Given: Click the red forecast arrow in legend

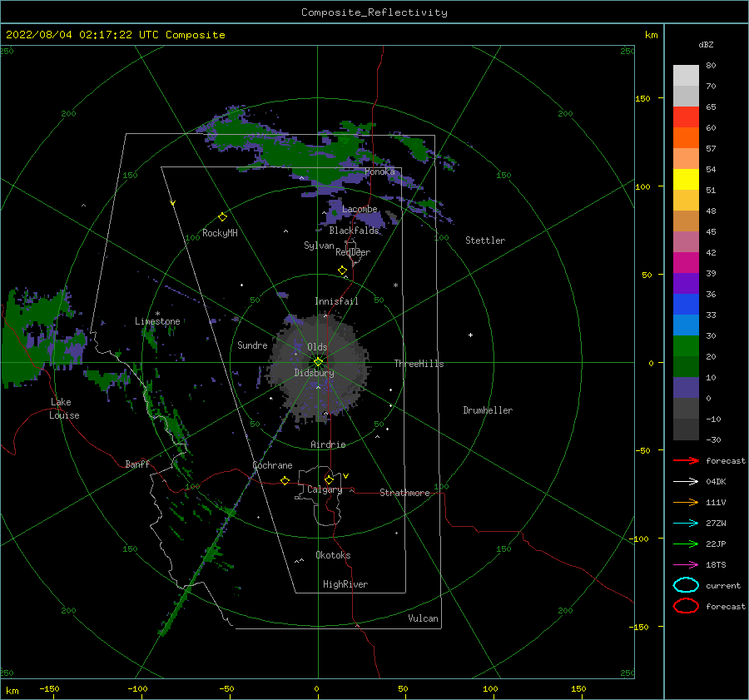Looking at the screenshot, I should [x=686, y=460].
